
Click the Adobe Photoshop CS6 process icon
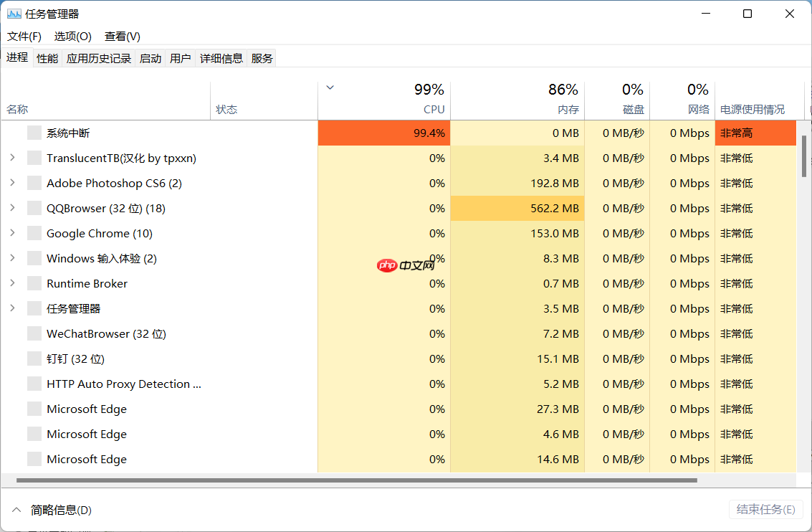(x=34, y=183)
